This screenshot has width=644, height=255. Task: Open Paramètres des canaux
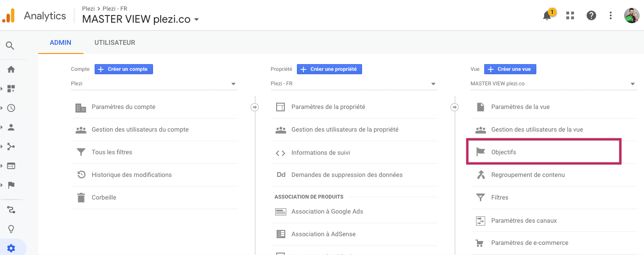click(x=554, y=221)
